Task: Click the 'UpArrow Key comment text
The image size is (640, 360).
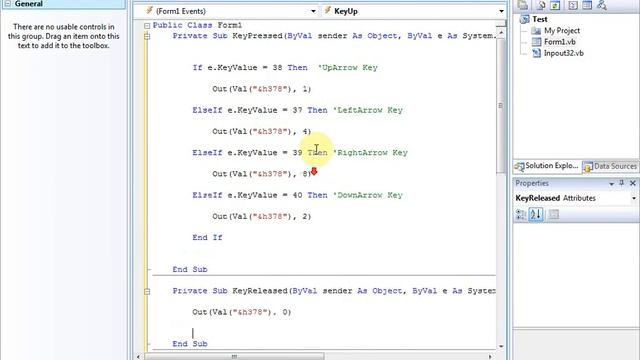Action: coord(348,68)
